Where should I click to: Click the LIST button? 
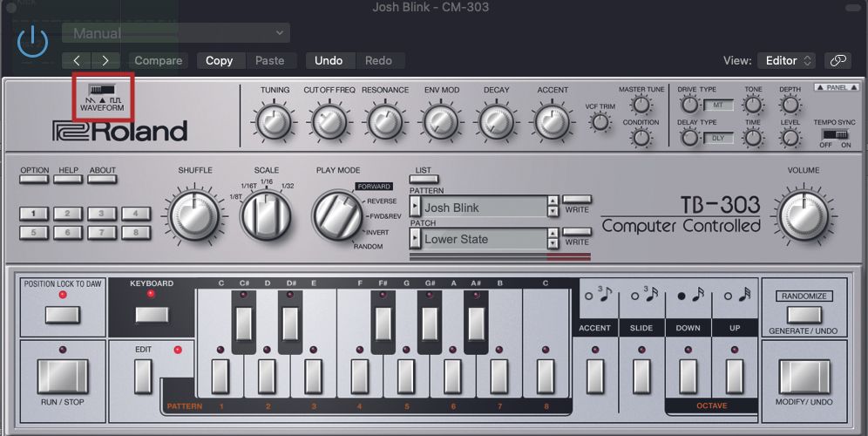[x=424, y=180]
